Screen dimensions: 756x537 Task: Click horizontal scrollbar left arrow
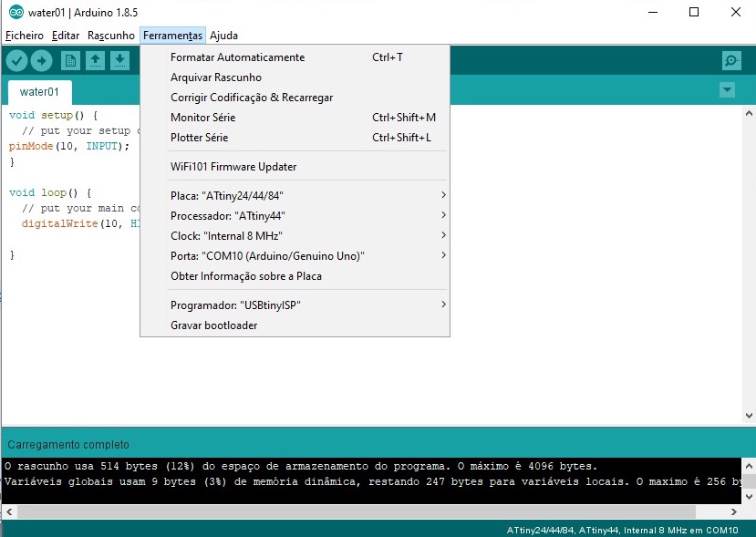click(x=9, y=512)
